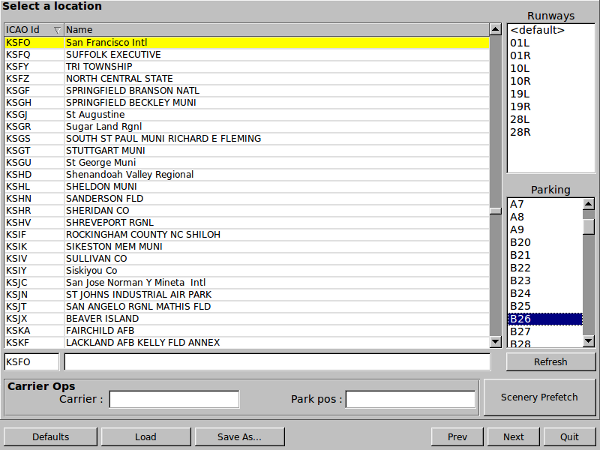Click into the Carrier input field
Screen dimensions: 600x450
pos(174,399)
